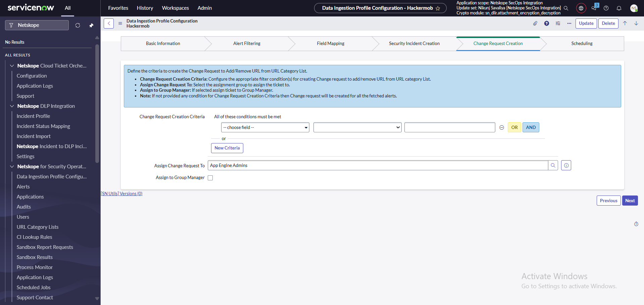Viewport: 644px width, 305px height.
Task: Open URL Category Lists module
Action: [x=38, y=227]
